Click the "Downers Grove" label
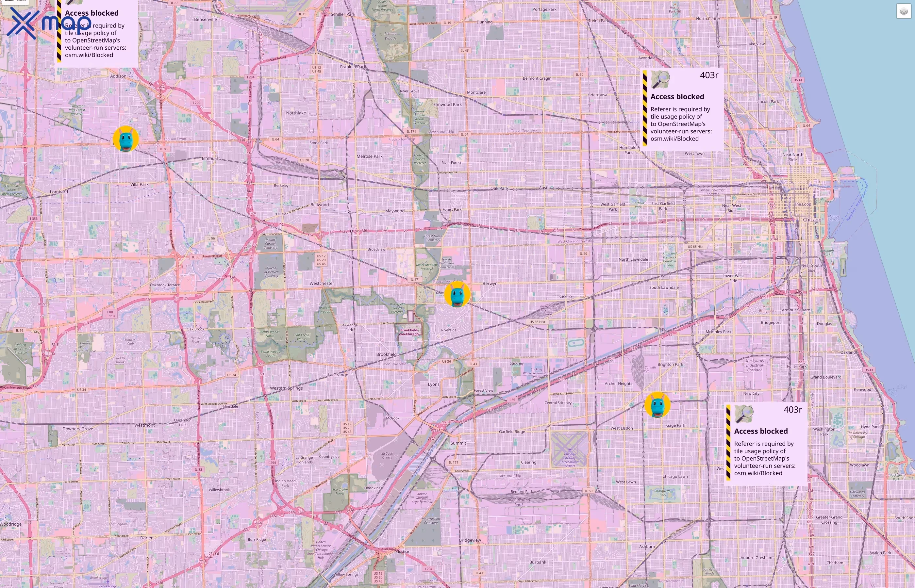The image size is (915, 588). 78,429
